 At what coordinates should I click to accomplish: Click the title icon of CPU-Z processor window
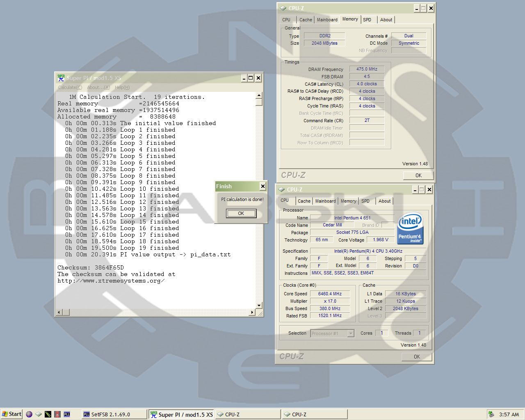pyautogui.click(x=281, y=189)
